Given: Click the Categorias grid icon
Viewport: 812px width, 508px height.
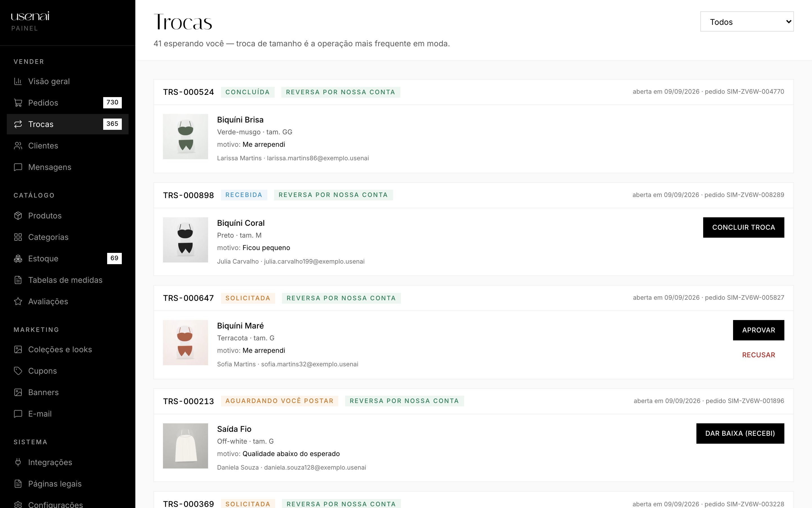Looking at the screenshot, I should click(18, 237).
